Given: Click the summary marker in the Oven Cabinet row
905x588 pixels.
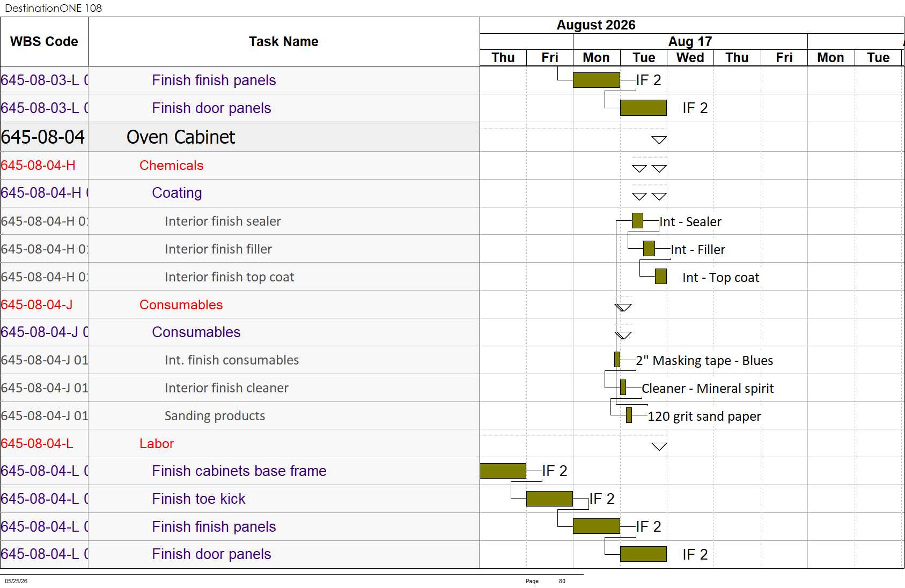Looking at the screenshot, I should 659,140.
